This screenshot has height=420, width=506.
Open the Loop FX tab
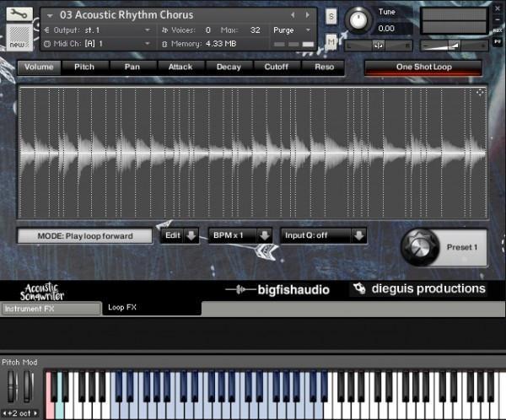[122, 307]
